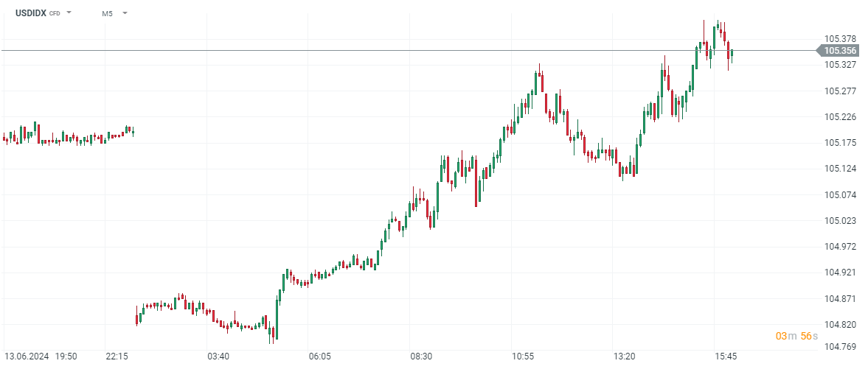Click the 105.226 price axis label
The height and width of the screenshot is (369, 868).
click(840, 117)
